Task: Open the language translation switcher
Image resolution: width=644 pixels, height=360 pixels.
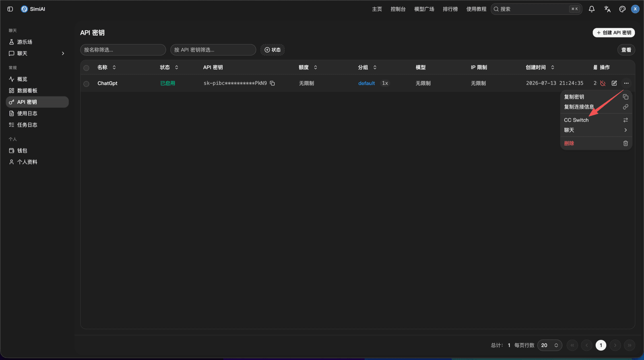Action: tap(607, 9)
